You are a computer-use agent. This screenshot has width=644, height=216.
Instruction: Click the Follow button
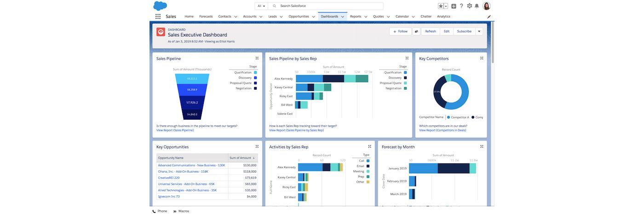(x=400, y=31)
